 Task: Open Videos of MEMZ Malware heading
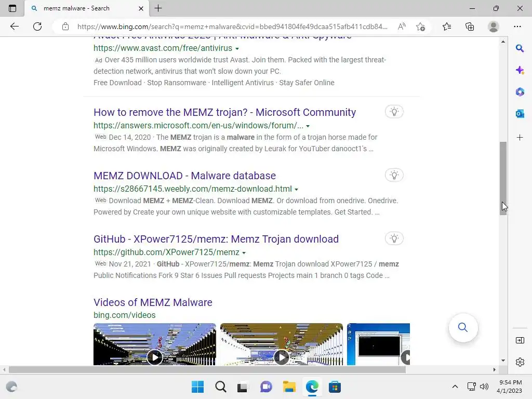[153, 302]
